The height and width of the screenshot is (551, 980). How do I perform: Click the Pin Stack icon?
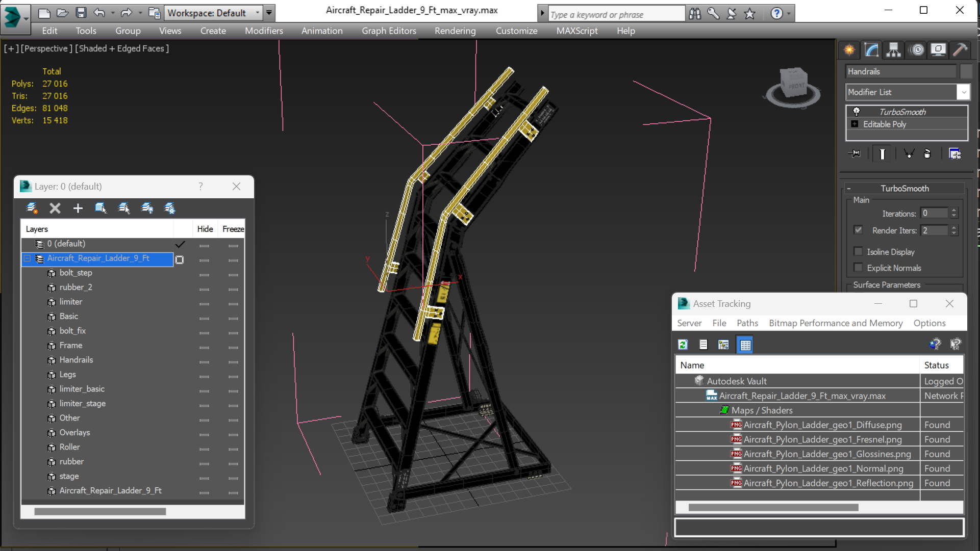coord(855,153)
